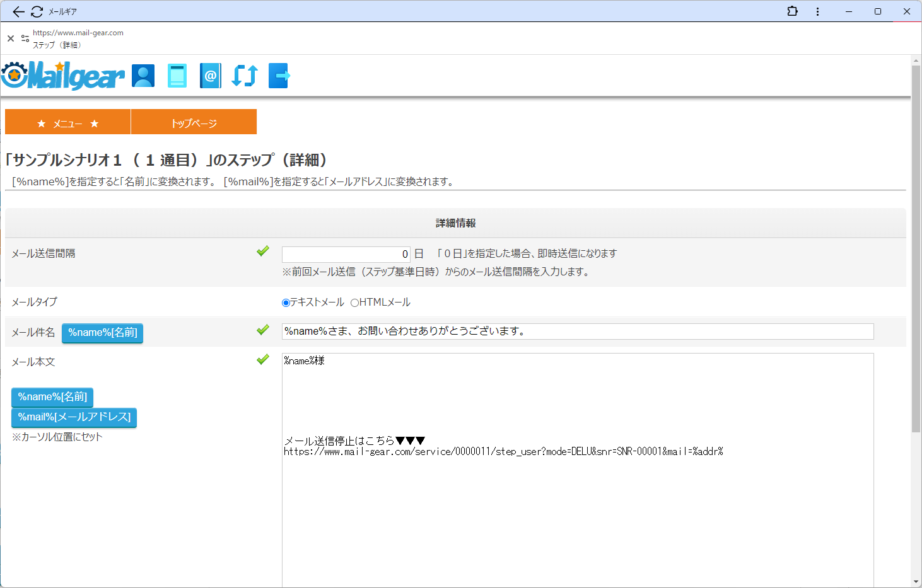The width and height of the screenshot is (922, 588).
Task: Open the extensions puzzle icon
Action: [793, 11]
